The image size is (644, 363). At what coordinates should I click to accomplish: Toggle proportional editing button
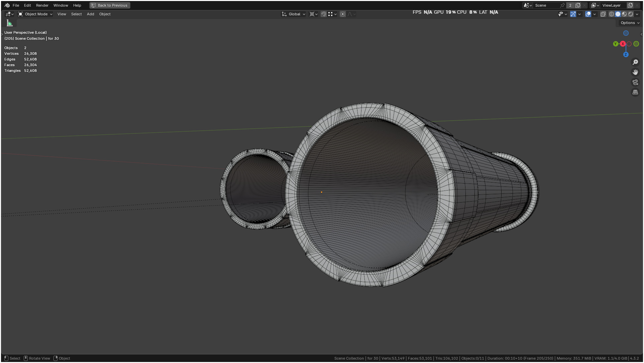pyautogui.click(x=342, y=14)
